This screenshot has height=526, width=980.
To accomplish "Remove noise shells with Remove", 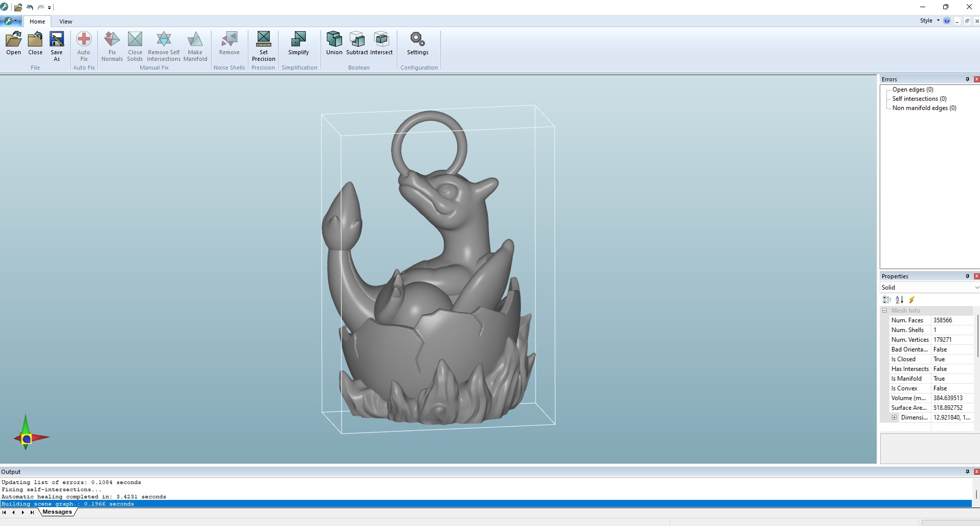I will pyautogui.click(x=229, y=43).
